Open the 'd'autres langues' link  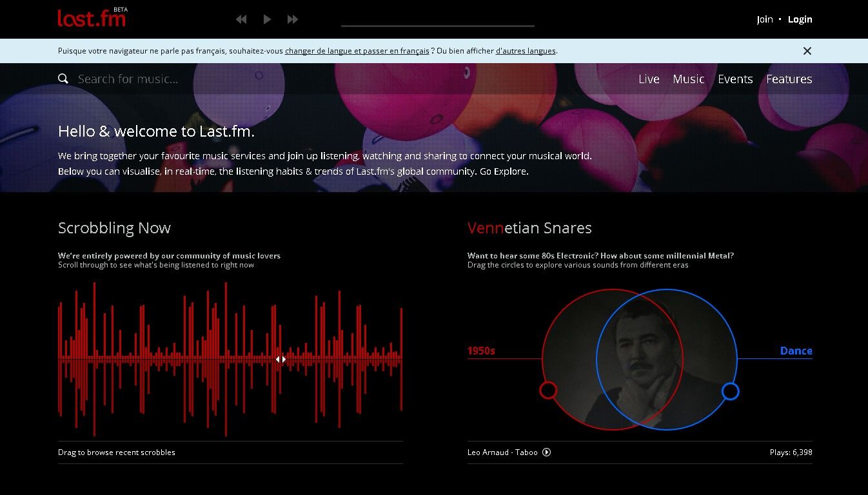coord(525,51)
